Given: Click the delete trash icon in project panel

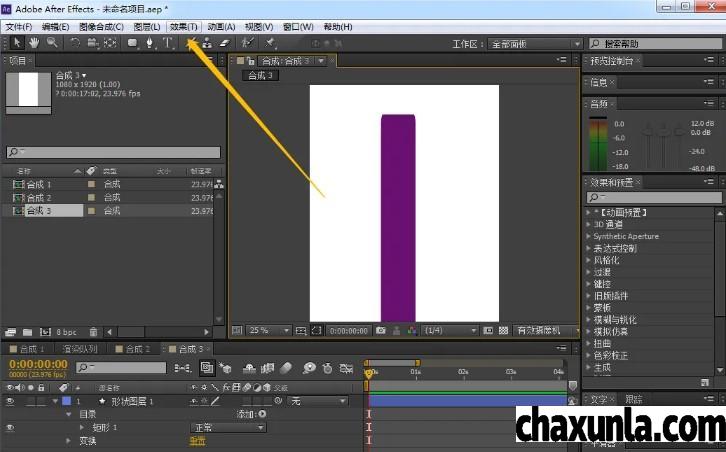Looking at the screenshot, I should pos(94,332).
